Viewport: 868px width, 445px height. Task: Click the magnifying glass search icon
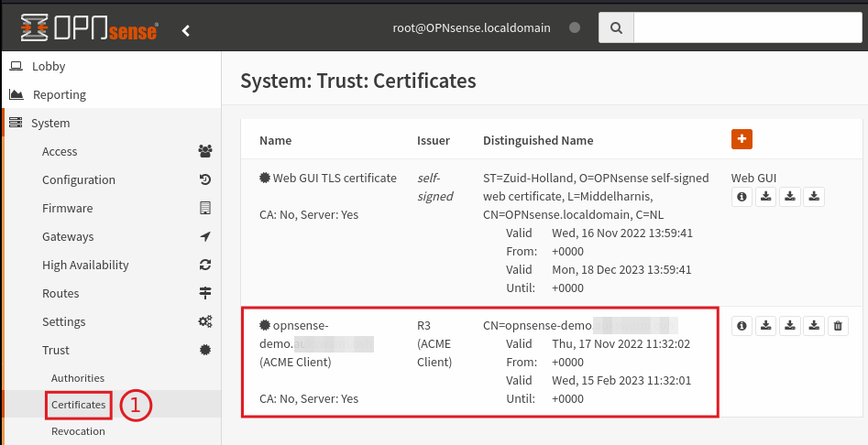[x=616, y=27]
